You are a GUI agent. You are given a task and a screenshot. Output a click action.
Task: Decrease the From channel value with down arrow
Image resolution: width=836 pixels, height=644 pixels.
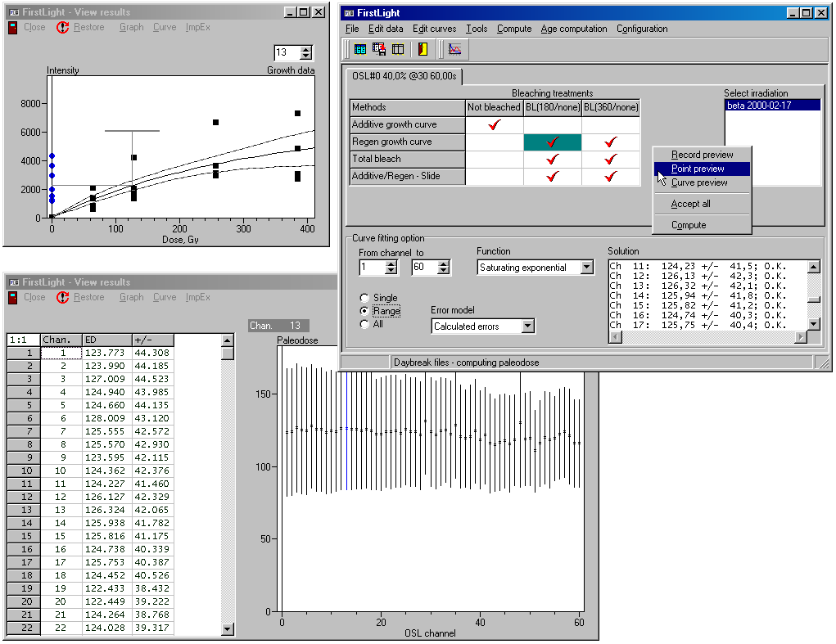391,271
